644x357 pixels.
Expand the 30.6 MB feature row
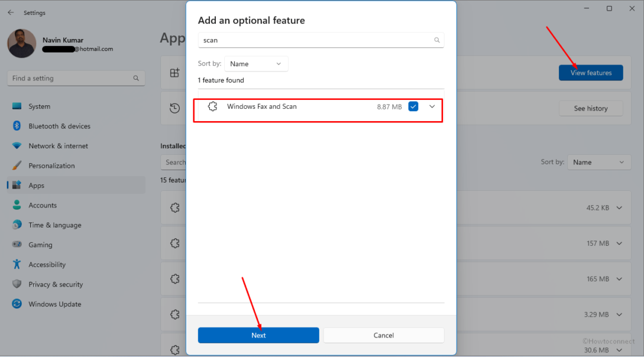(x=619, y=350)
